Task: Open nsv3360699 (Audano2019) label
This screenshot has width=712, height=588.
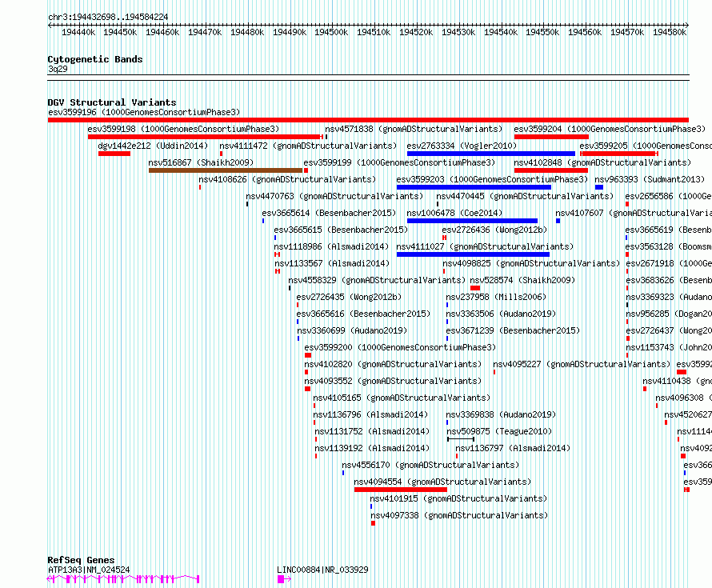Action: click(352, 330)
